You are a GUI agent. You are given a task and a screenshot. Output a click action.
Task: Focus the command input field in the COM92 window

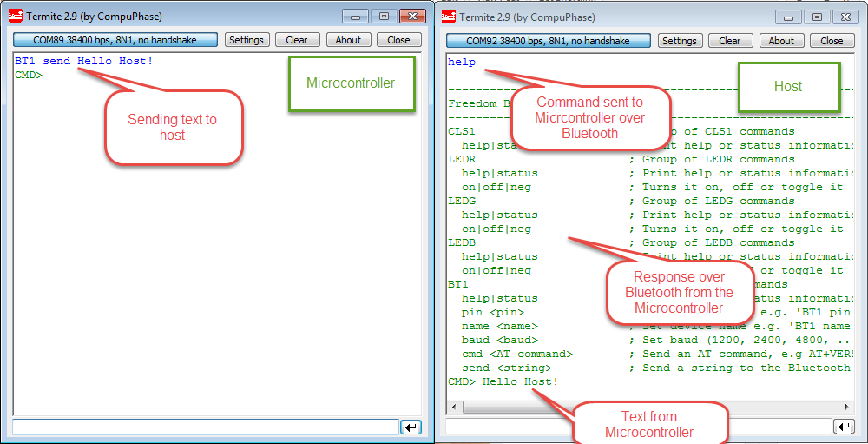point(637,427)
